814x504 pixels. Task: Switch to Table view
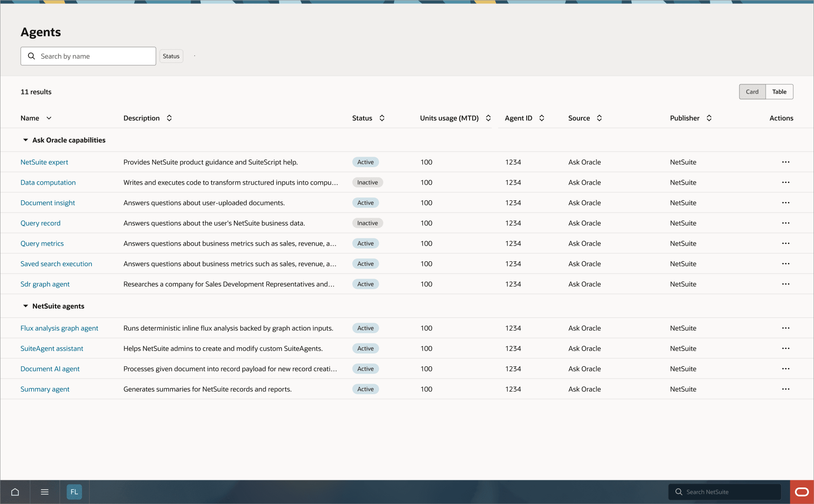[779, 91]
